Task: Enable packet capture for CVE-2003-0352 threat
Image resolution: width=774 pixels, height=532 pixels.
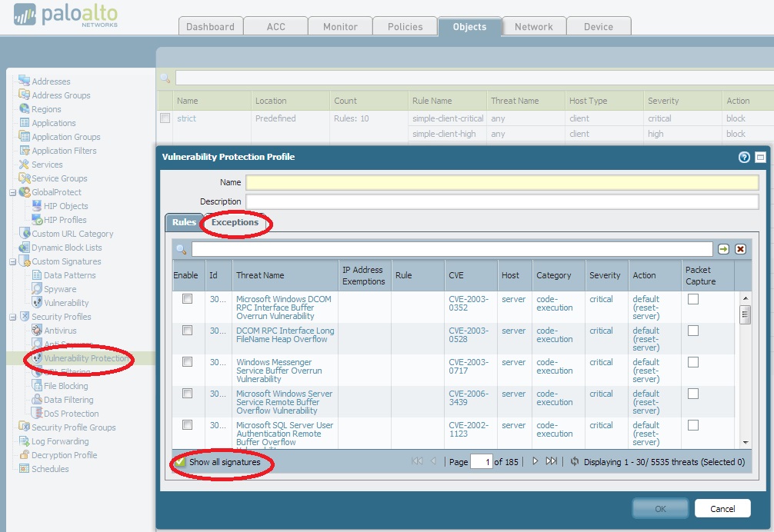Action: point(693,299)
